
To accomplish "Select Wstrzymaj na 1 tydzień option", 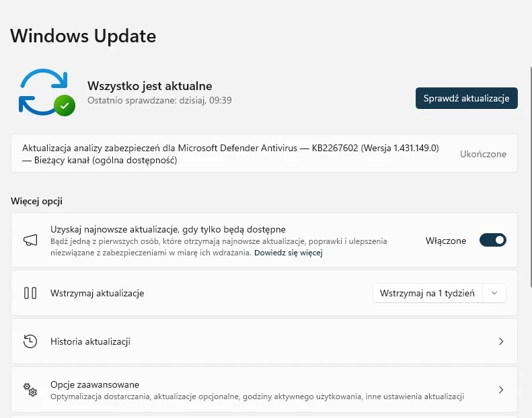I will pos(427,293).
